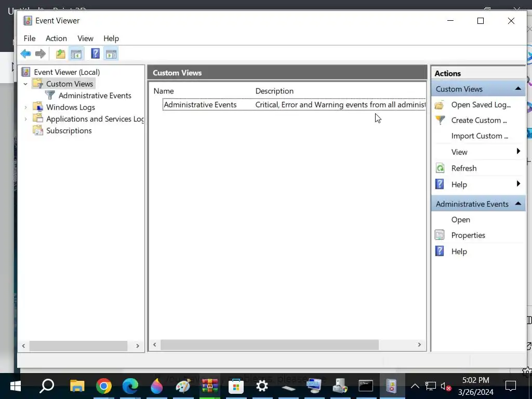Toggle the Show/Hide Action Pane toolbar icon
This screenshot has width=532, height=399.
click(111, 54)
